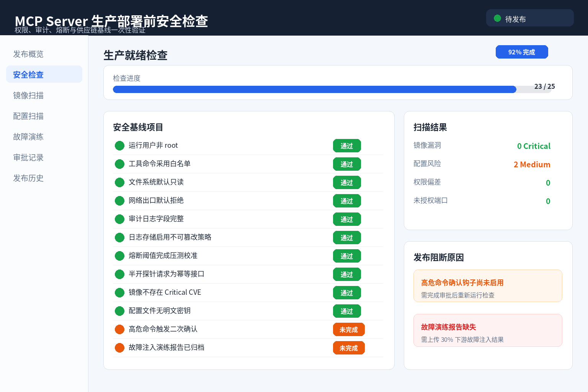Viewport: 588px width, 392px height.
Task: Select 安全检查 sidebar item
Action: click(44, 75)
